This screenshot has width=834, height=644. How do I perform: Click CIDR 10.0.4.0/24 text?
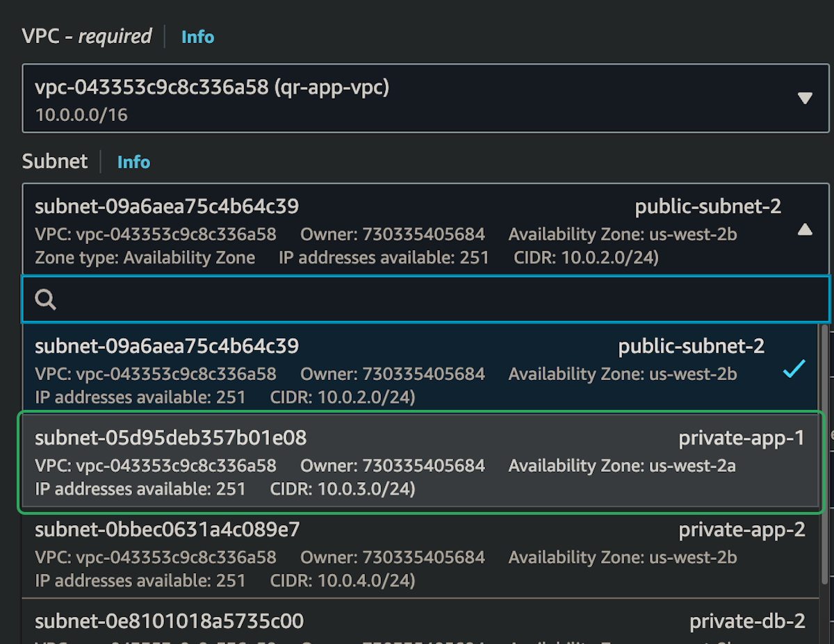(x=343, y=580)
